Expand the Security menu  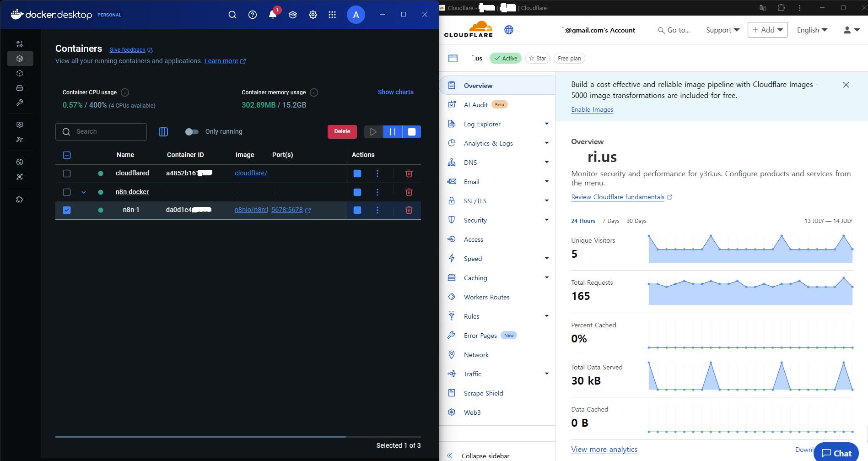pyautogui.click(x=546, y=220)
